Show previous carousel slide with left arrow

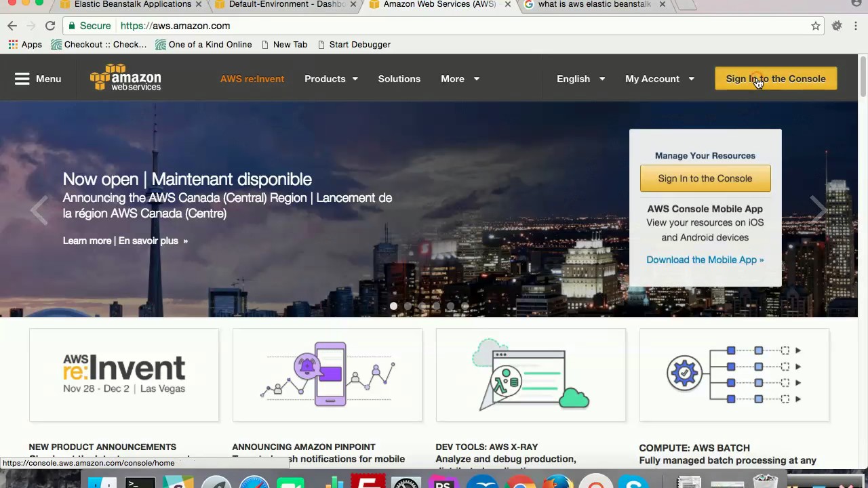pyautogui.click(x=39, y=209)
